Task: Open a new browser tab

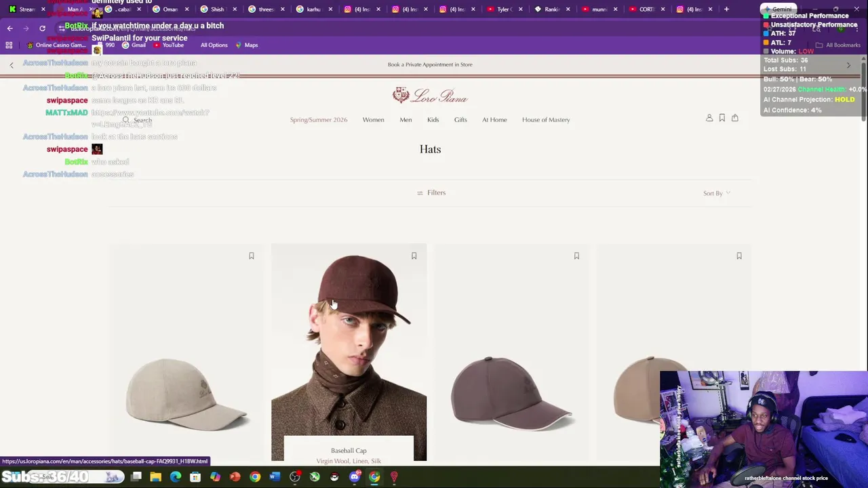Action: [726, 9]
